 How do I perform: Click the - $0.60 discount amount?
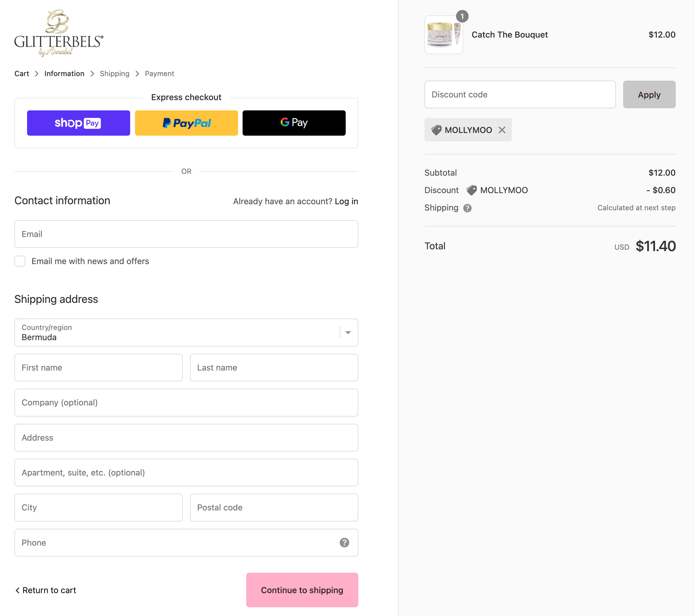pyautogui.click(x=661, y=190)
